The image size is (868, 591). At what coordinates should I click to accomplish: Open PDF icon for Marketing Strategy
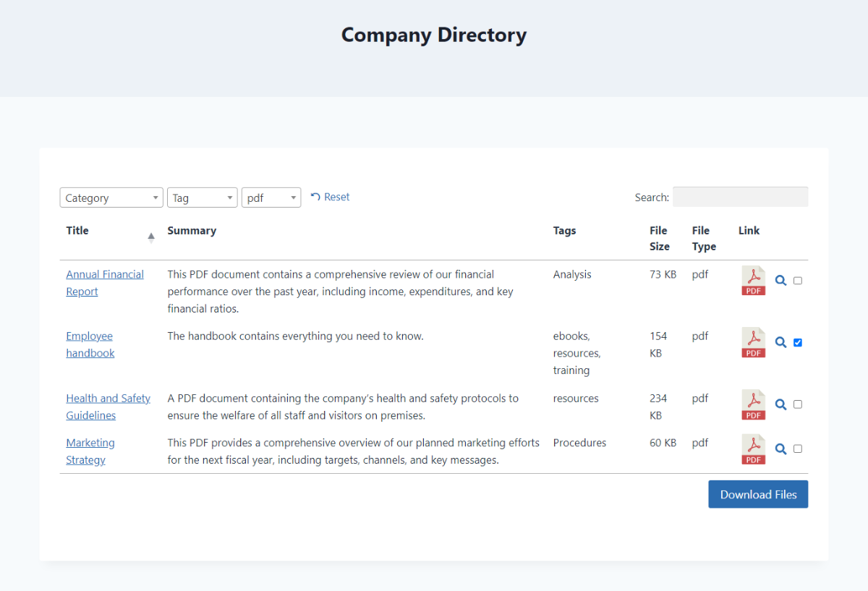pos(754,449)
